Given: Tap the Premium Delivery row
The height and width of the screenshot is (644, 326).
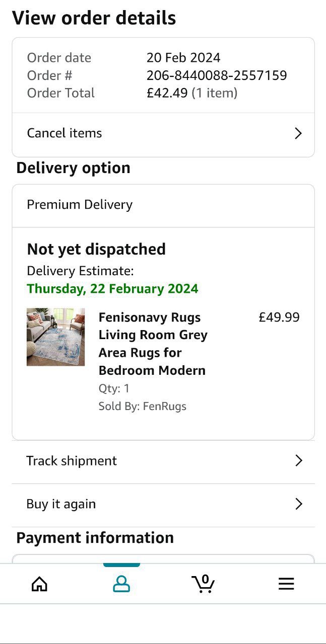Looking at the screenshot, I should [x=163, y=205].
